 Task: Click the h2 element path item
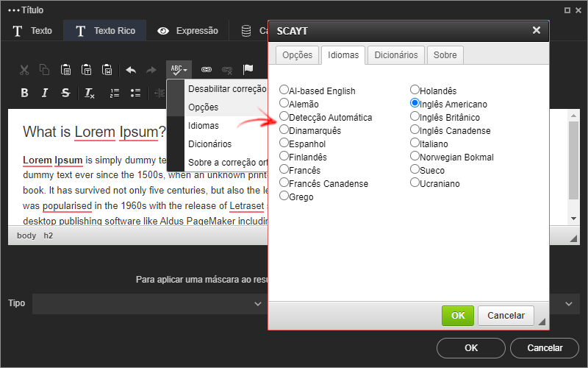pos(48,236)
